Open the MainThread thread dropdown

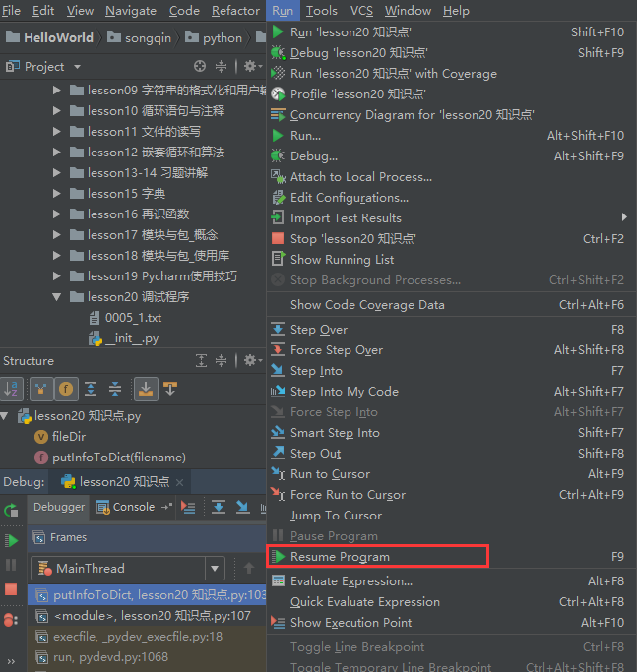pos(215,569)
